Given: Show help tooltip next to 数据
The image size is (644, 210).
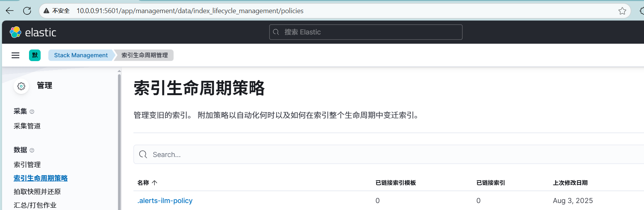Looking at the screenshot, I should (x=32, y=150).
